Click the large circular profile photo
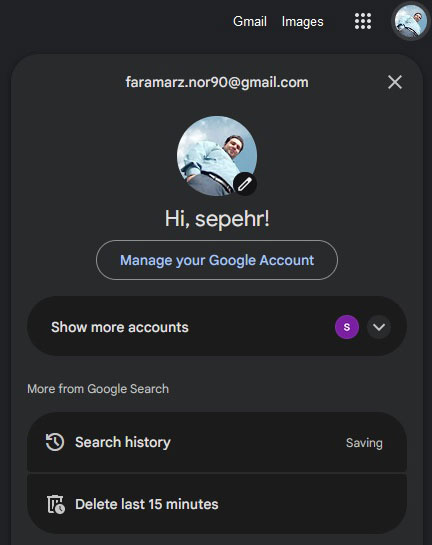Screen dimensions: 432x545 217,156
